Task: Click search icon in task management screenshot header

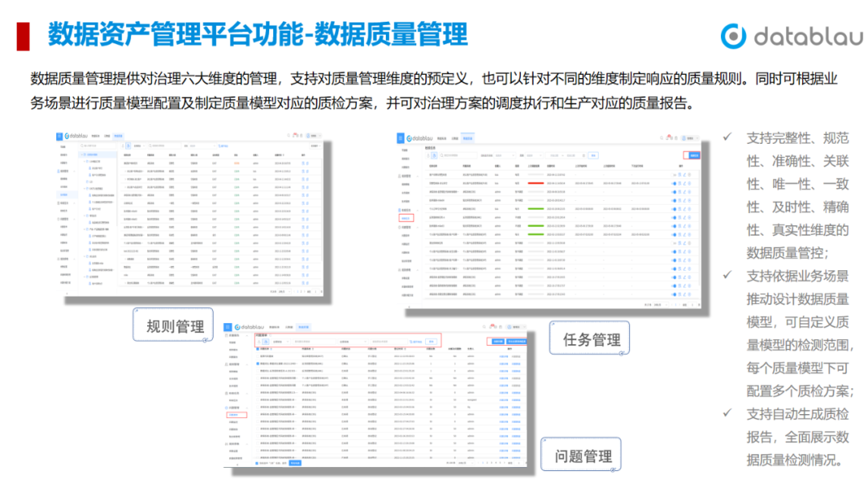Action: pos(661,138)
